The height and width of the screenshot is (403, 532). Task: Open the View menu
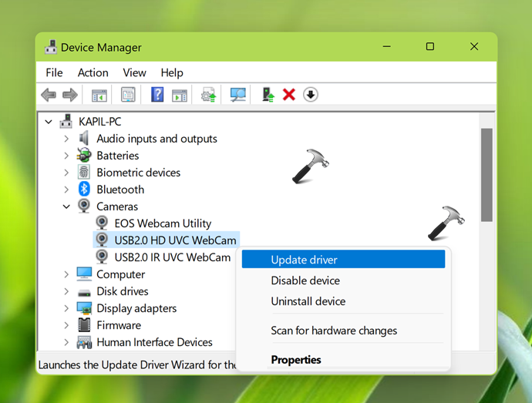tap(134, 72)
